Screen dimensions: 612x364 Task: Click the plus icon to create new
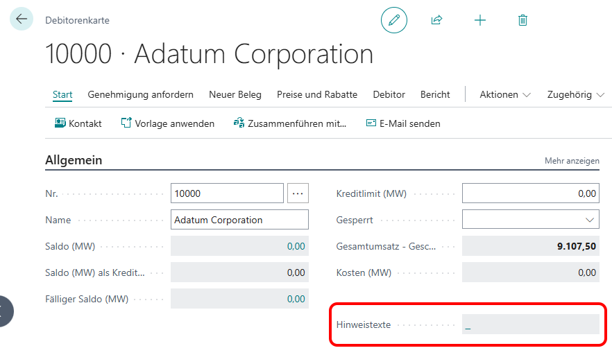[480, 20]
